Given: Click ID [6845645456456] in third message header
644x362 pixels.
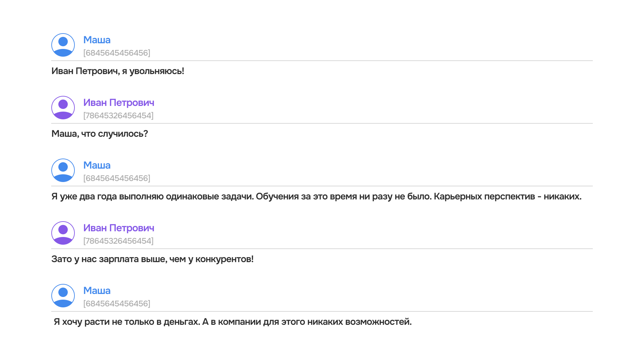Looking at the screenshot, I should (117, 178).
